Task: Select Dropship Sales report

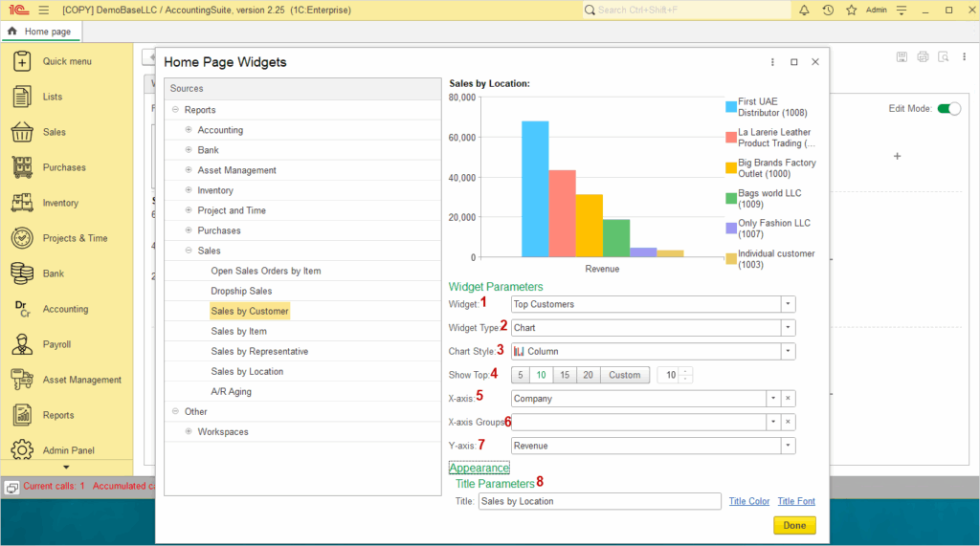Action: point(241,291)
